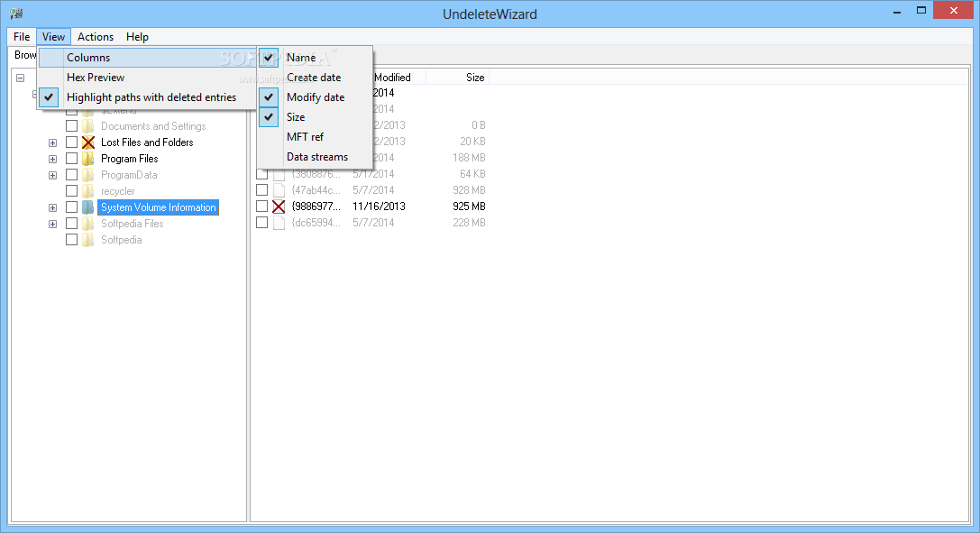
Task: Click the System Volume Information folder icon
Action: click(88, 207)
